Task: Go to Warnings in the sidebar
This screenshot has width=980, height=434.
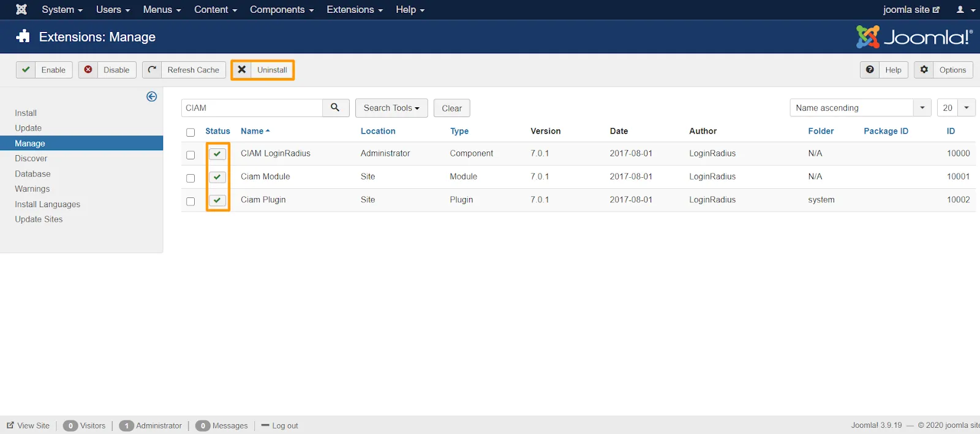Action: 32,189
